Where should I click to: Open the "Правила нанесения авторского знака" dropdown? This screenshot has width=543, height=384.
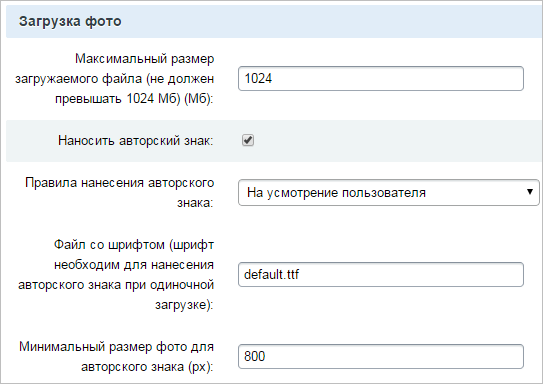coord(389,192)
